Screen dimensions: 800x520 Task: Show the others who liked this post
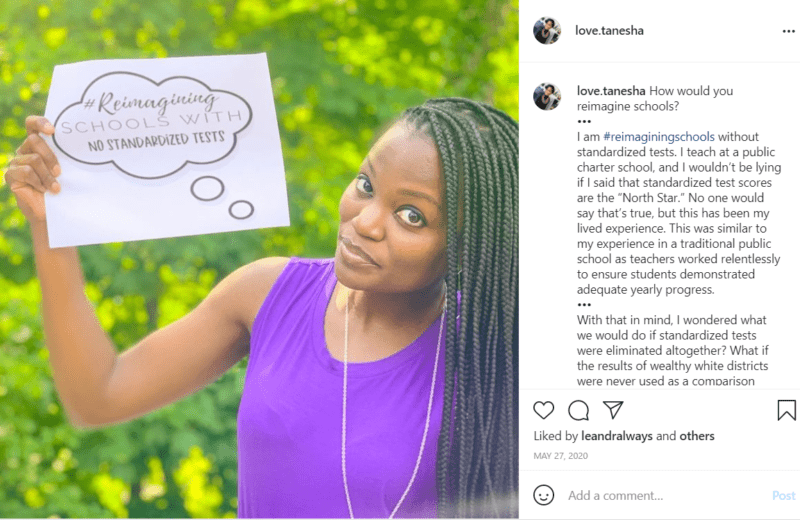[697, 436]
